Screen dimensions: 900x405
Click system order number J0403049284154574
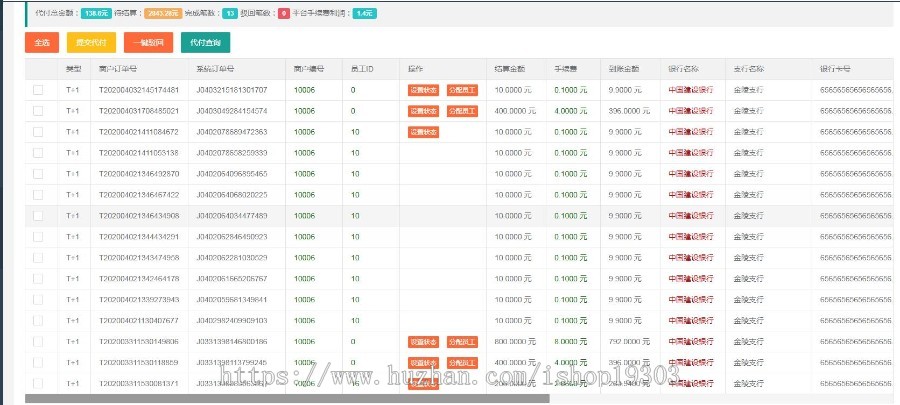pyautogui.click(x=232, y=111)
